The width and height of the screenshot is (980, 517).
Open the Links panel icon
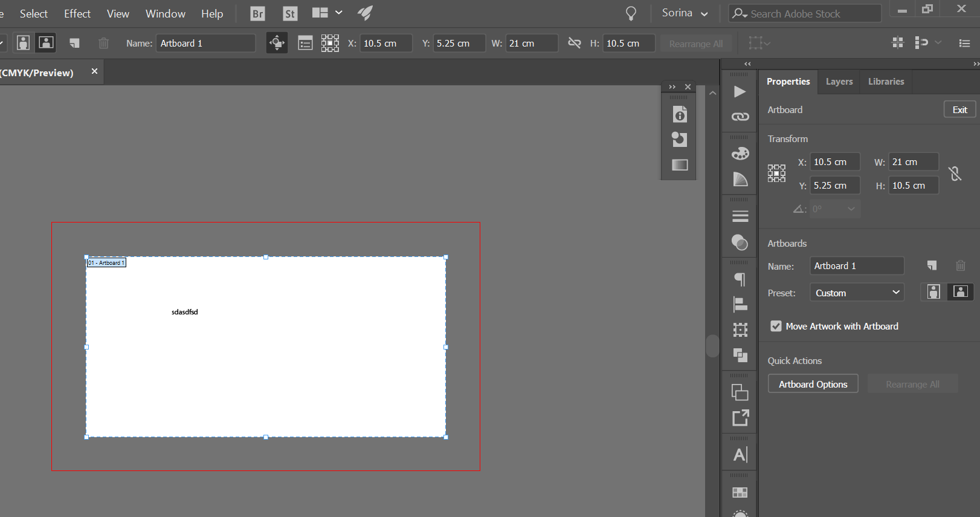740,117
